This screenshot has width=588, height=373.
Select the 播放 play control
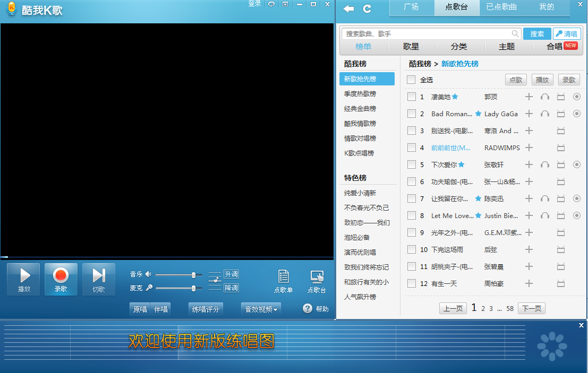click(23, 279)
